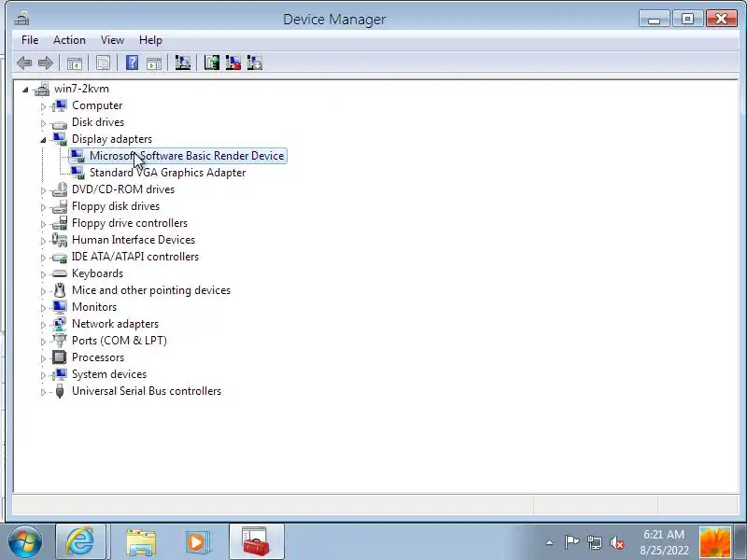Click the red toolbox taskbar button
The width and height of the screenshot is (747, 560).
pyautogui.click(x=256, y=541)
